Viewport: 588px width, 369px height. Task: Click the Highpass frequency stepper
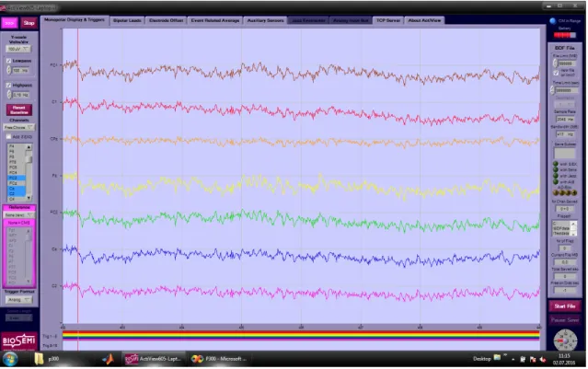[9, 95]
